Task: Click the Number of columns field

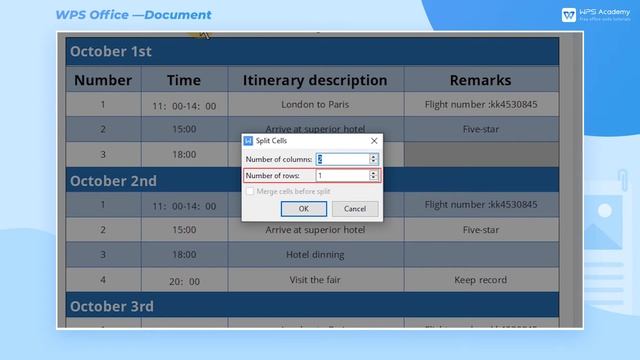Action: point(343,159)
